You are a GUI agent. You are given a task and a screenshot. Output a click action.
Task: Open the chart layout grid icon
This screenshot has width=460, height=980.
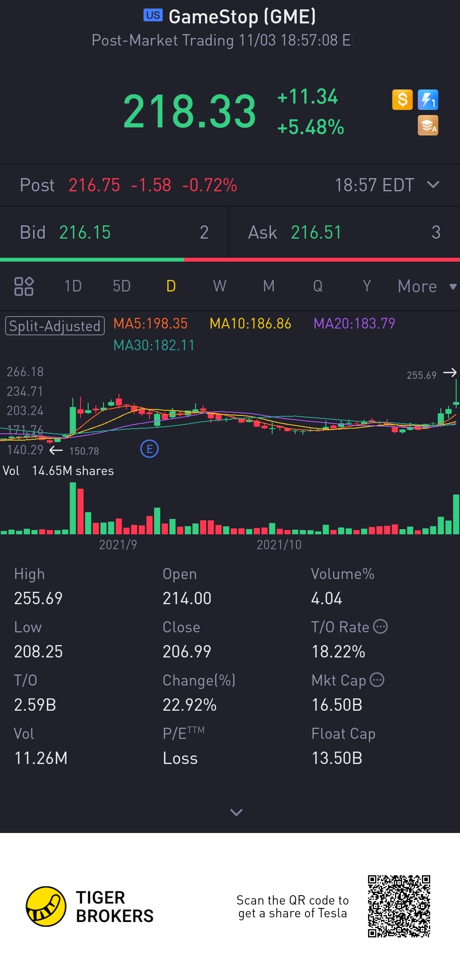click(24, 286)
